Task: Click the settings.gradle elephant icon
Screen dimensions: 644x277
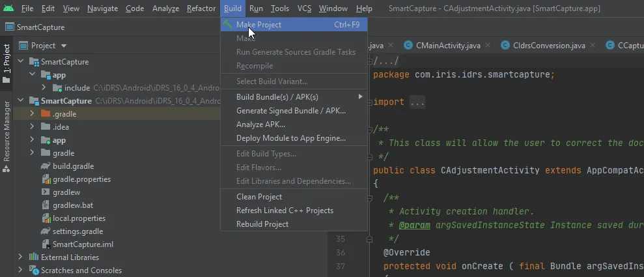Action: point(46,231)
